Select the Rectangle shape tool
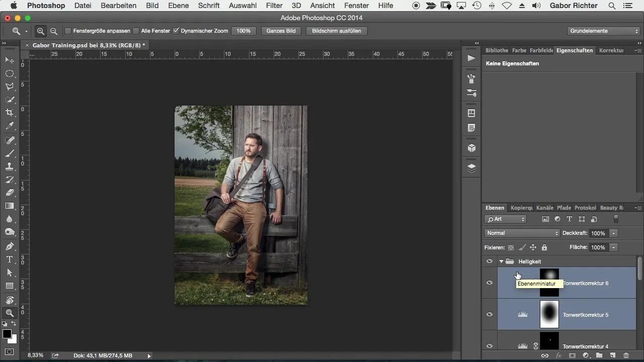Image resolution: width=644 pixels, height=362 pixels. tap(10, 286)
